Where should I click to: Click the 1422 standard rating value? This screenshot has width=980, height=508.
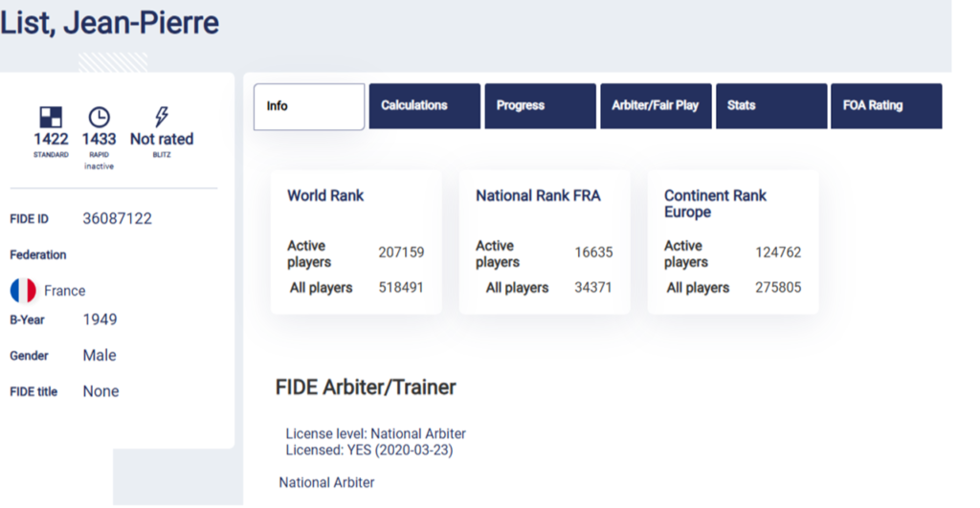[51, 140]
